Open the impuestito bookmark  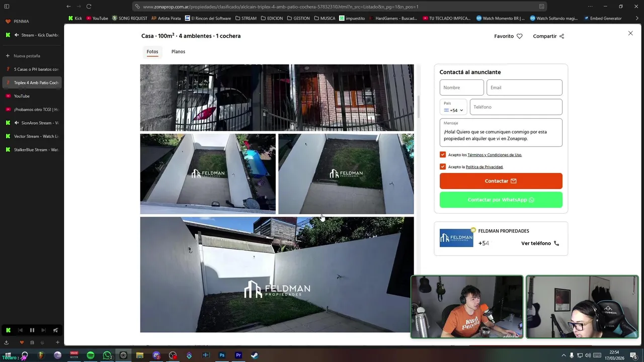tap(352, 18)
